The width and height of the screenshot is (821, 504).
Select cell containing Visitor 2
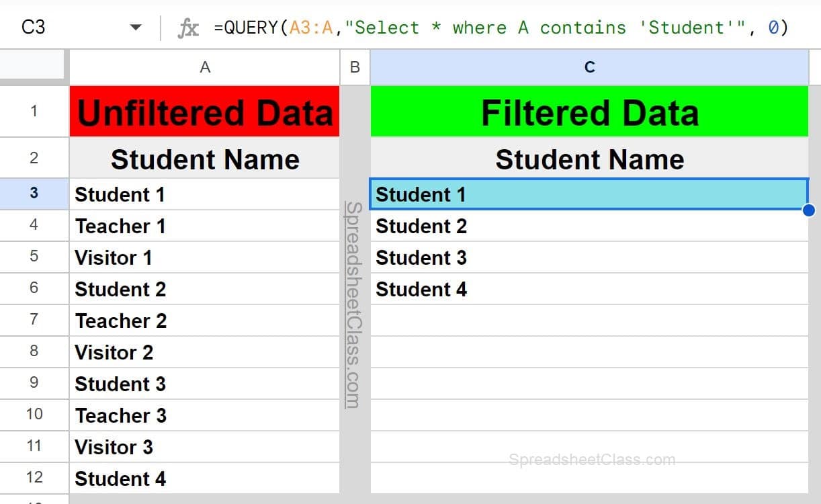tap(205, 352)
